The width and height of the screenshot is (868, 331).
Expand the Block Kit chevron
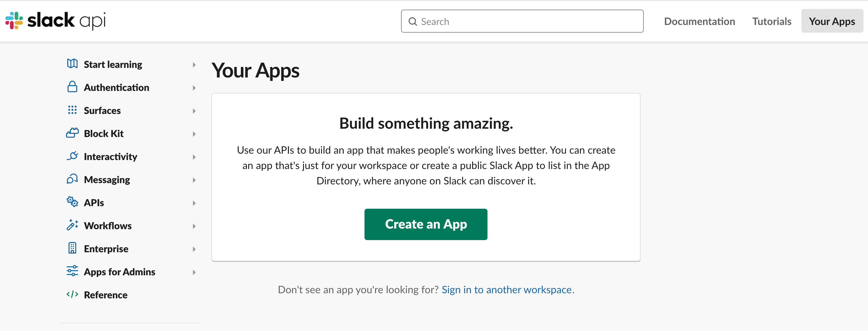[x=194, y=134]
